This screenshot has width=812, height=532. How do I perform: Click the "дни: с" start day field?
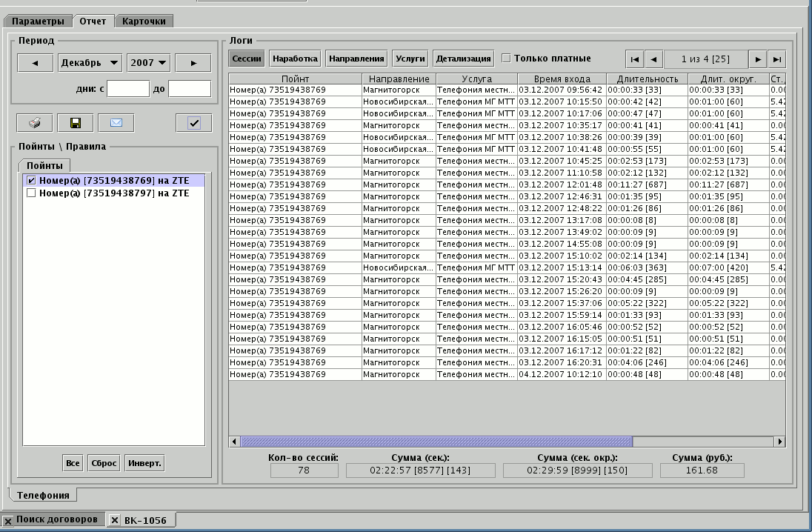point(128,89)
